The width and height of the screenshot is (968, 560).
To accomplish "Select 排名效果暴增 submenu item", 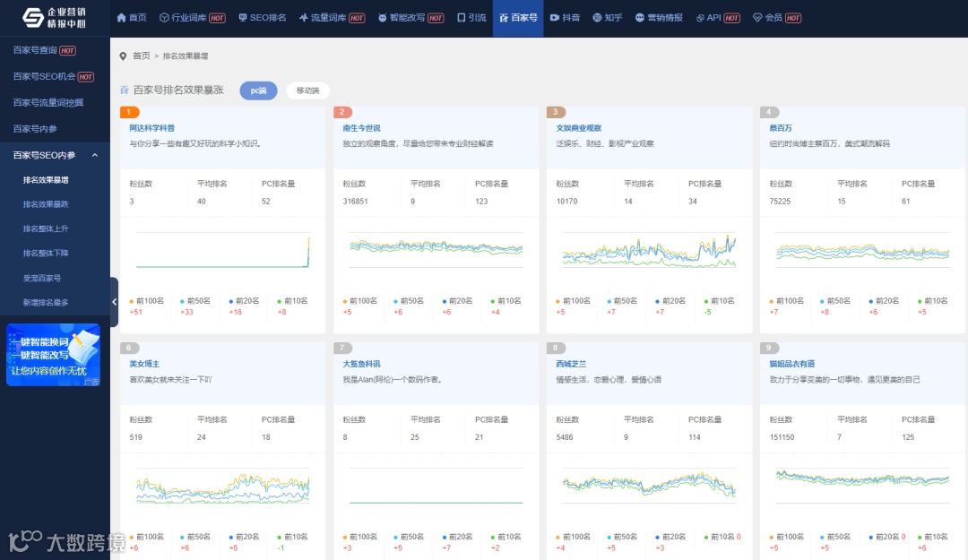I will [46, 180].
